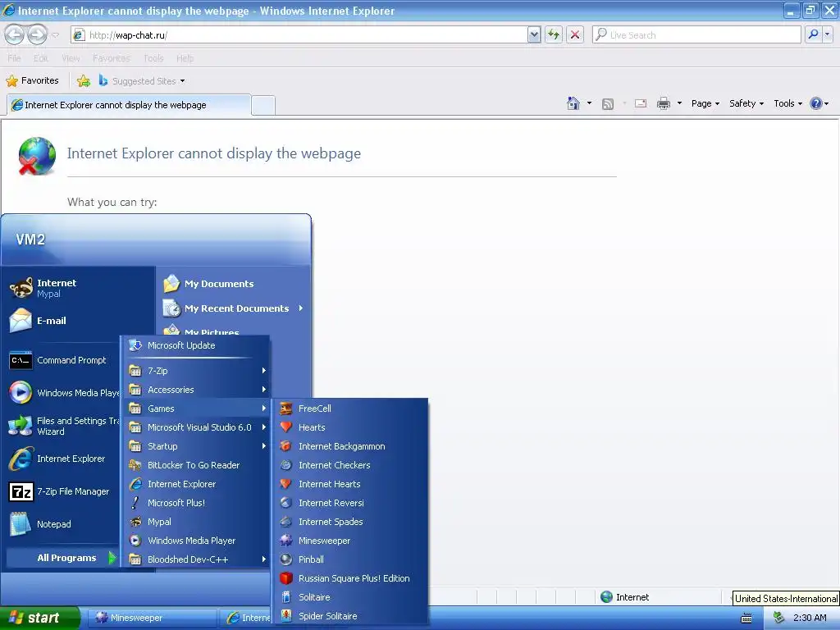Viewport: 840px width, 630px height.
Task: Click the Home toolbar icon
Action: [573, 103]
